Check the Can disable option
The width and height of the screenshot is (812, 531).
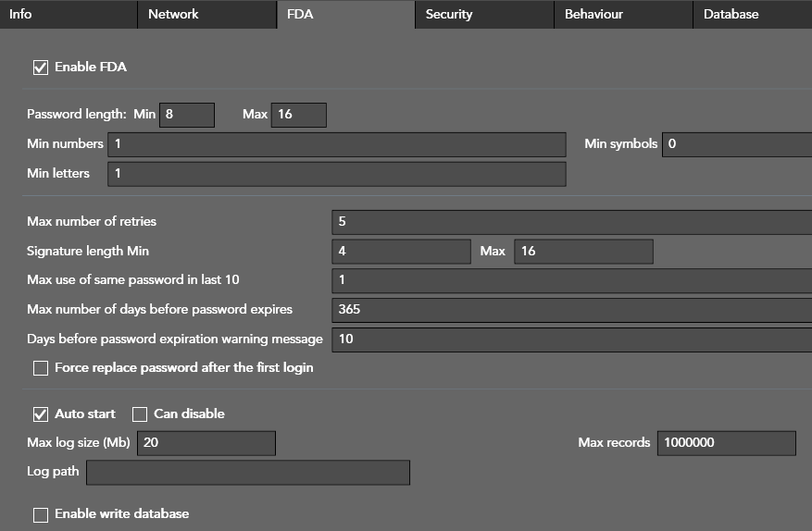[140, 414]
